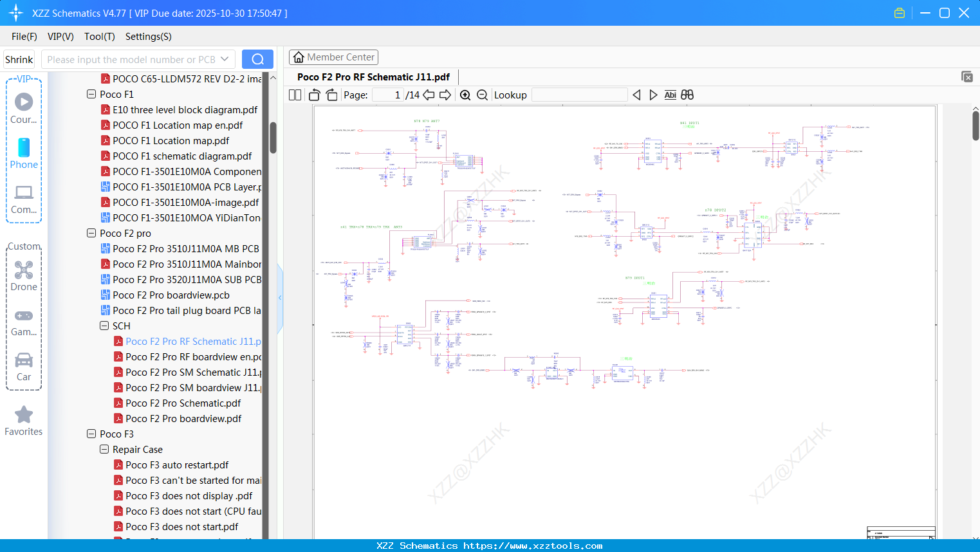
Task: Open the Tool(T) menu
Action: click(99, 37)
